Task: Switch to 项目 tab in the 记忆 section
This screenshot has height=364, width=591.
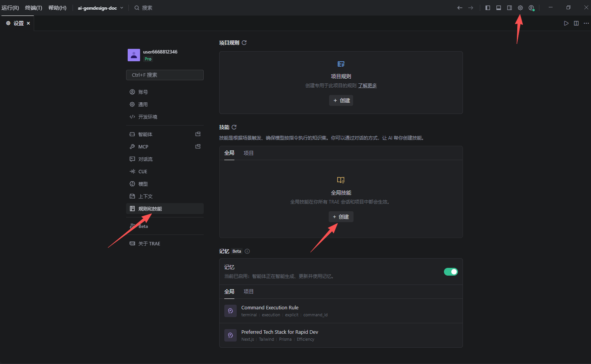Action: coord(248,292)
